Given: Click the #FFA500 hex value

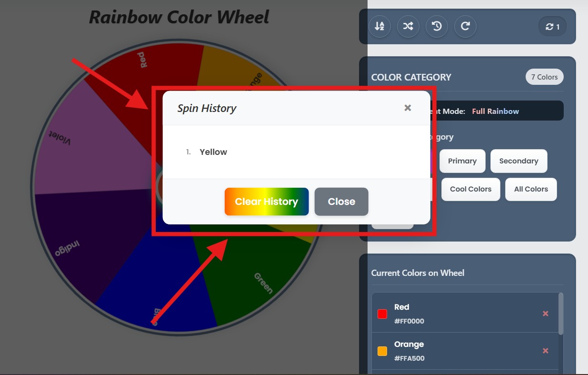Looking at the screenshot, I should pos(409,358).
